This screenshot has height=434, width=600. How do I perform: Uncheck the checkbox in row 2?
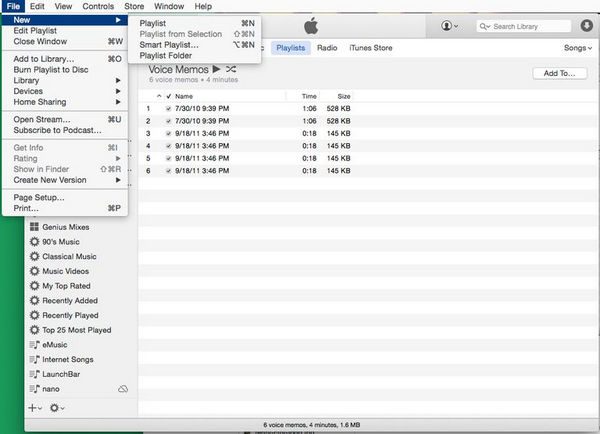click(168, 121)
